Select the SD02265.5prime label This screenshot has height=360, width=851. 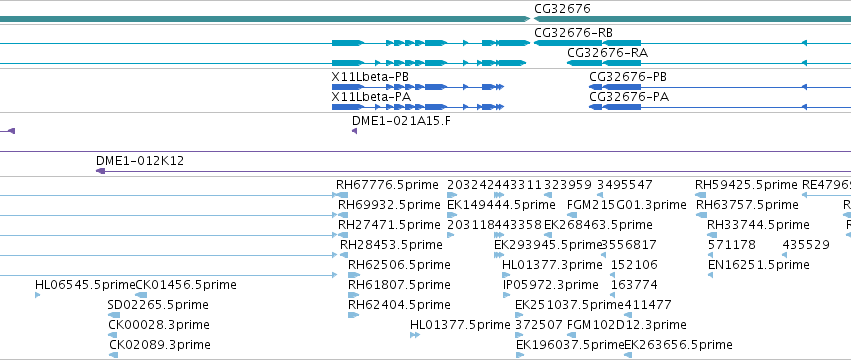(158, 305)
